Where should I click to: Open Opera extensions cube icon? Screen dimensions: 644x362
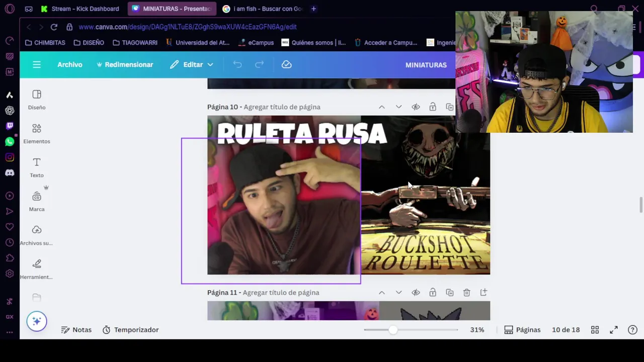coord(10,258)
